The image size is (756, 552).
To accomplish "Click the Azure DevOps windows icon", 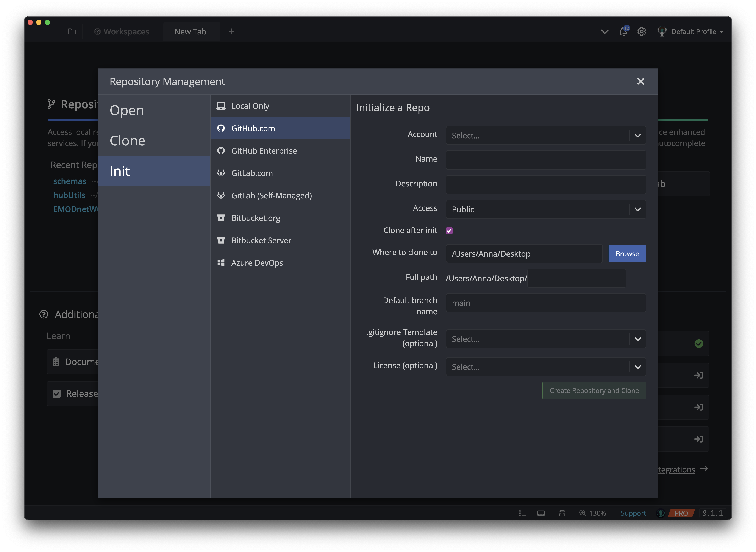I will 221,263.
